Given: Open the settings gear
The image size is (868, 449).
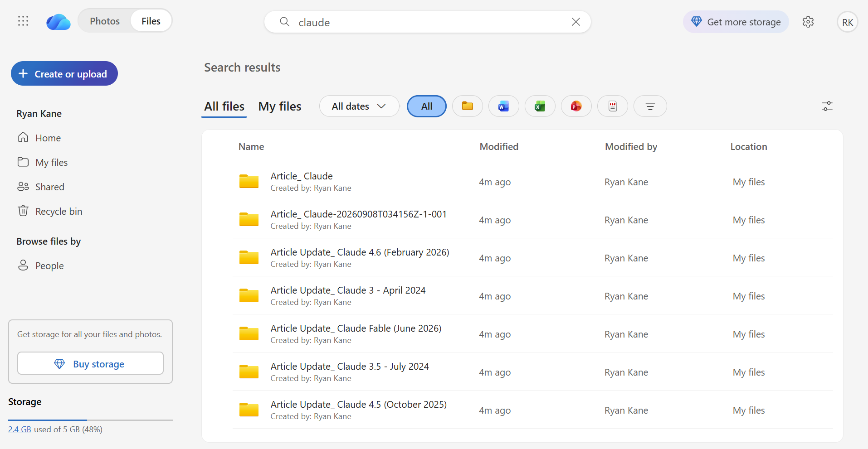Looking at the screenshot, I should (x=808, y=22).
